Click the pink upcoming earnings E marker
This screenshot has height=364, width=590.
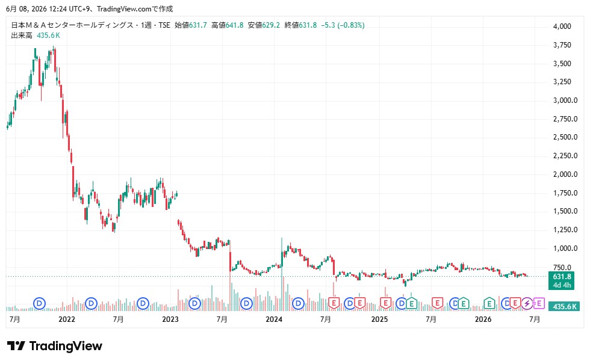[539, 303]
